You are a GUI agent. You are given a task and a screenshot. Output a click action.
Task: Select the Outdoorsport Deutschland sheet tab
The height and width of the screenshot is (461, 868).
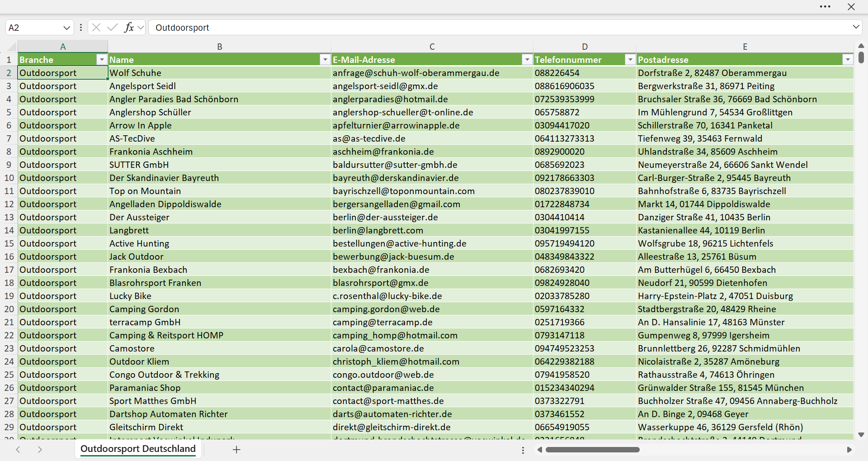click(x=138, y=449)
